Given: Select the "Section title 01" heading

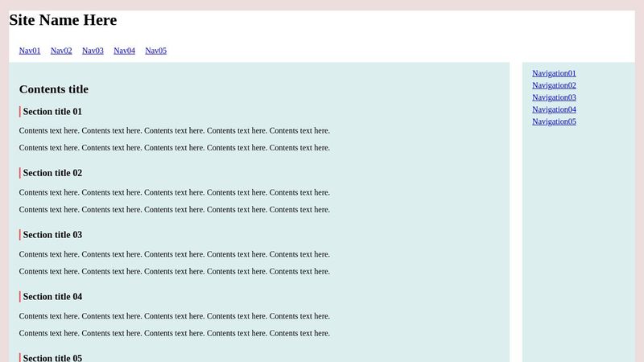Looking at the screenshot, I should (x=52, y=112).
